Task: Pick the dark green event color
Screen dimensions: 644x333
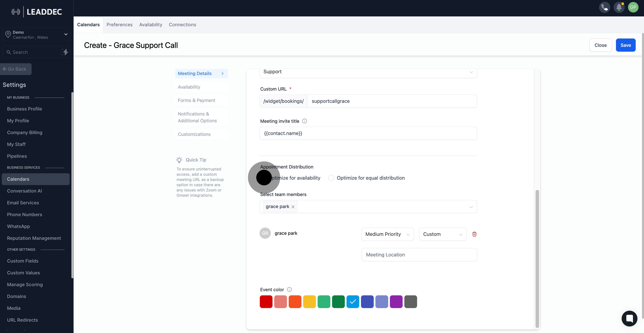Action: (x=338, y=302)
